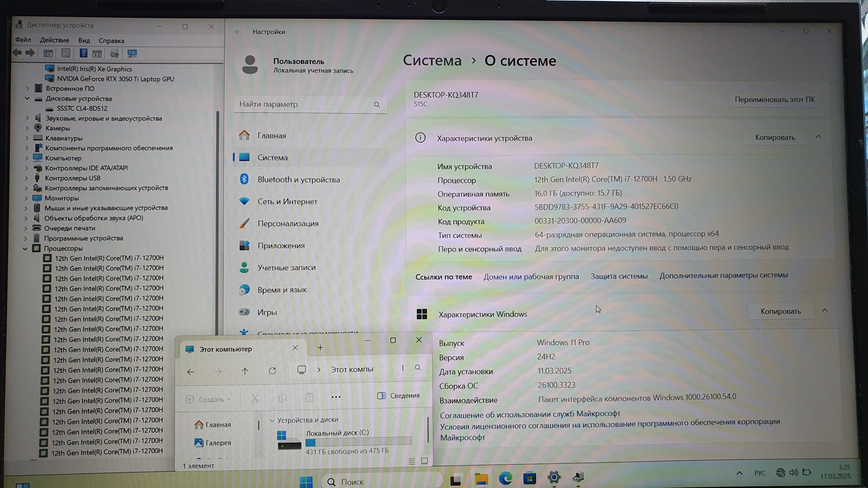Collapse the Процессоры tree node
868x488 pixels.
(x=25, y=249)
